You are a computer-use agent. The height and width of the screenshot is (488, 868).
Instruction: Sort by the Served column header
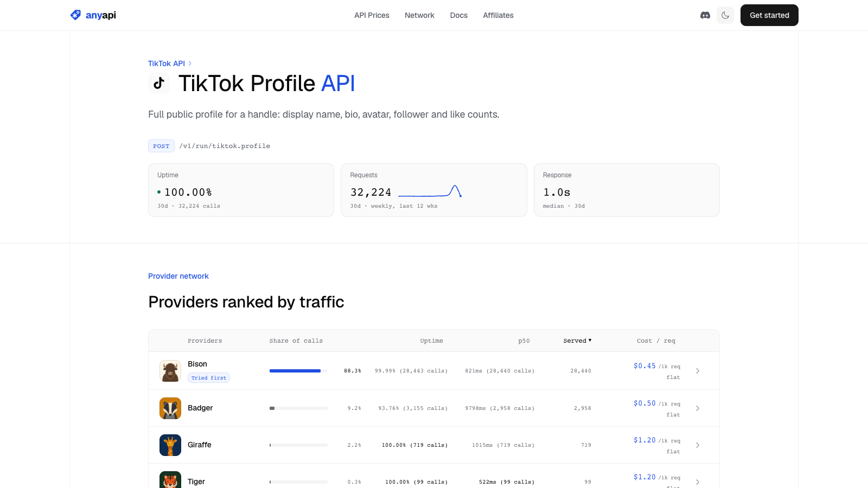coord(577,341)
